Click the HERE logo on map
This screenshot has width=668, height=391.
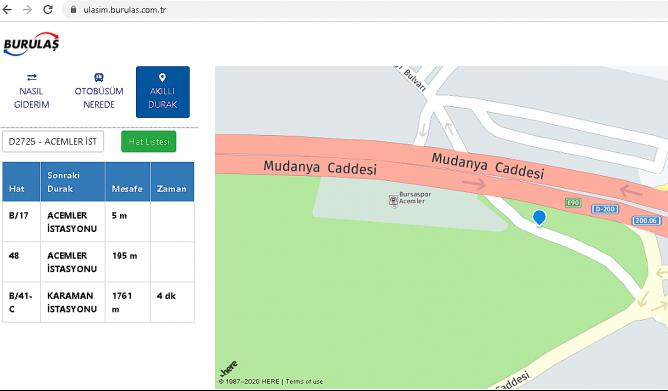tap(229, 369)
